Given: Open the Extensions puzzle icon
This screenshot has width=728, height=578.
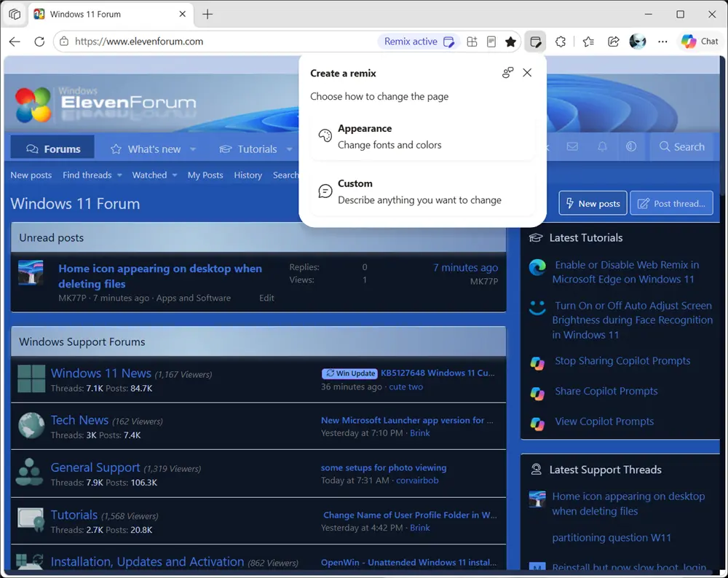Looking at the screenshot, I should click(561, 41).
